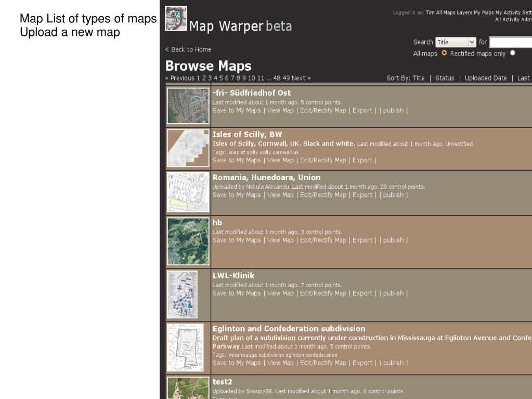Open Isles of Scilly, BW title
532x399 pixels.
pos(248,134)
